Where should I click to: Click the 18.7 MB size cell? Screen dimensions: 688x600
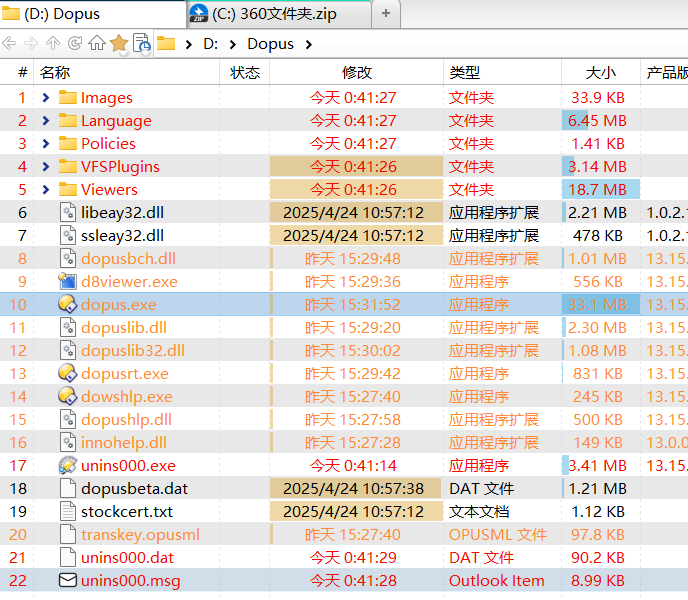coord(601,190)
